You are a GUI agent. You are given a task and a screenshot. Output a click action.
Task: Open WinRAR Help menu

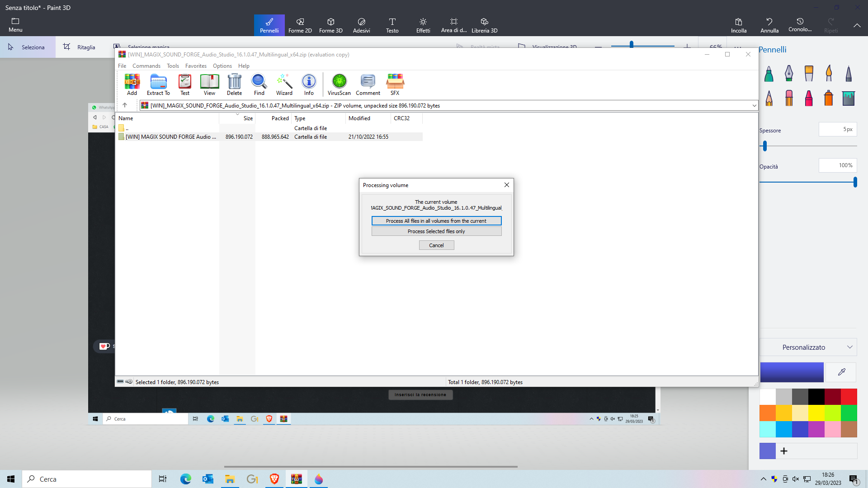point(244,66)
